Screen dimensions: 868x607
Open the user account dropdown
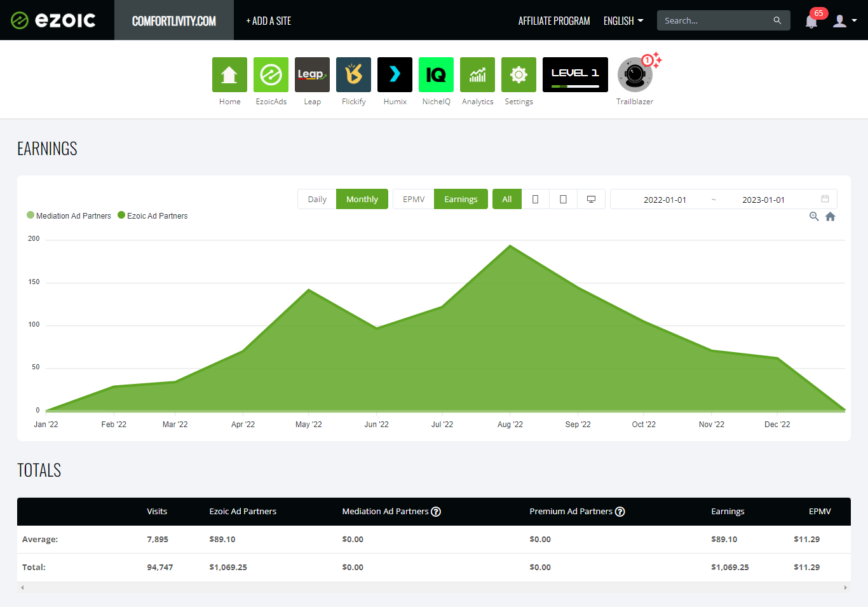pyautogui.click(x=844, y=21)
